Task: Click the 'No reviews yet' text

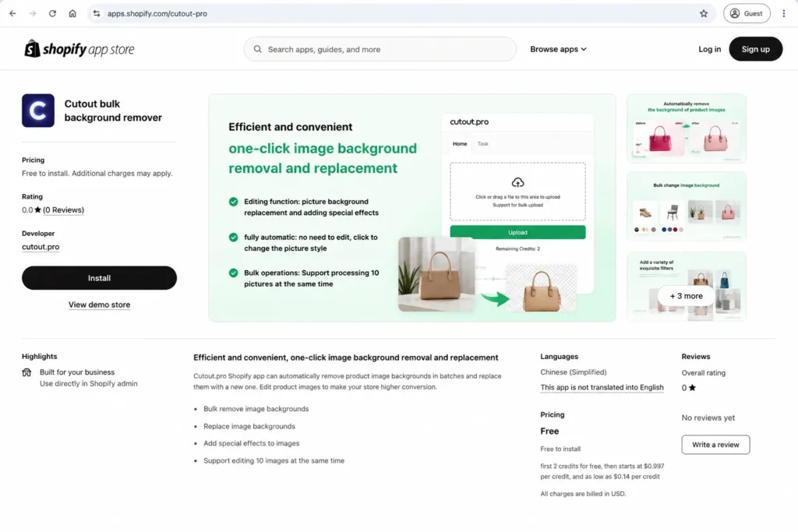Action: click(x=708, y=417)
